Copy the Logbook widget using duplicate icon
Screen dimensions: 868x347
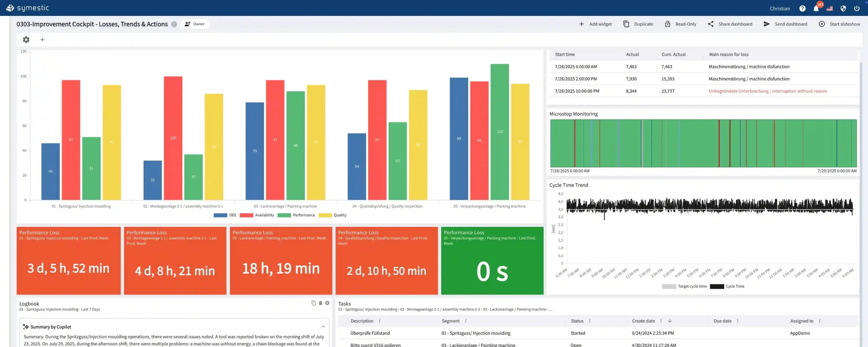tap(313, 303)
